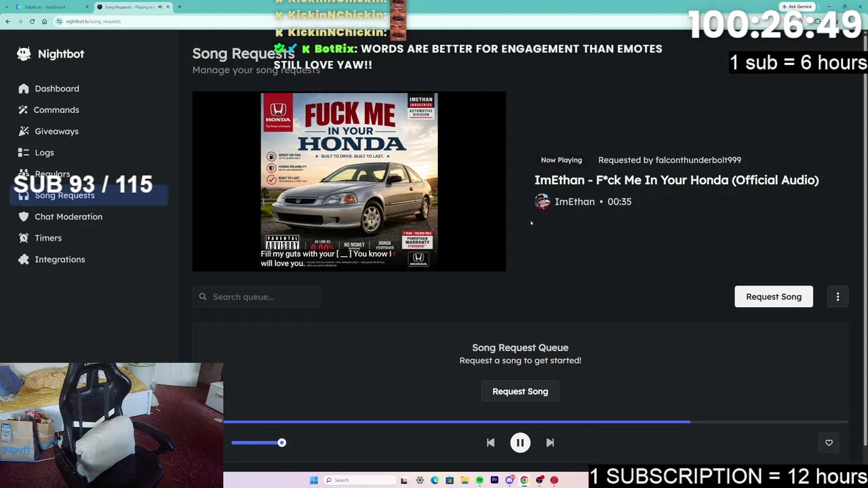Open Microsoft Store from the taskbar
This screenshot has height=488, width=868.
pos(450,481)
